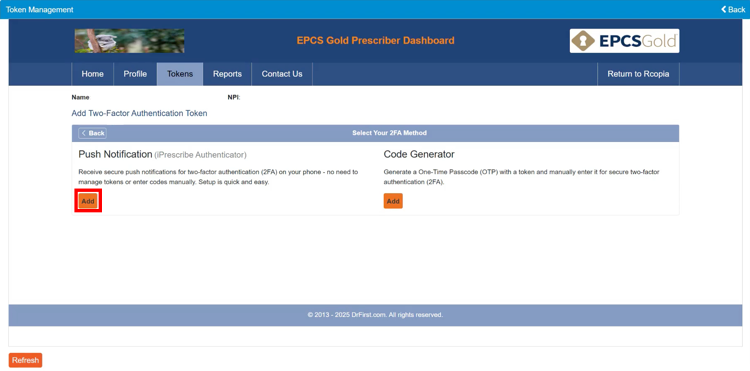Select the Tokens tab

tap(180, 74)
